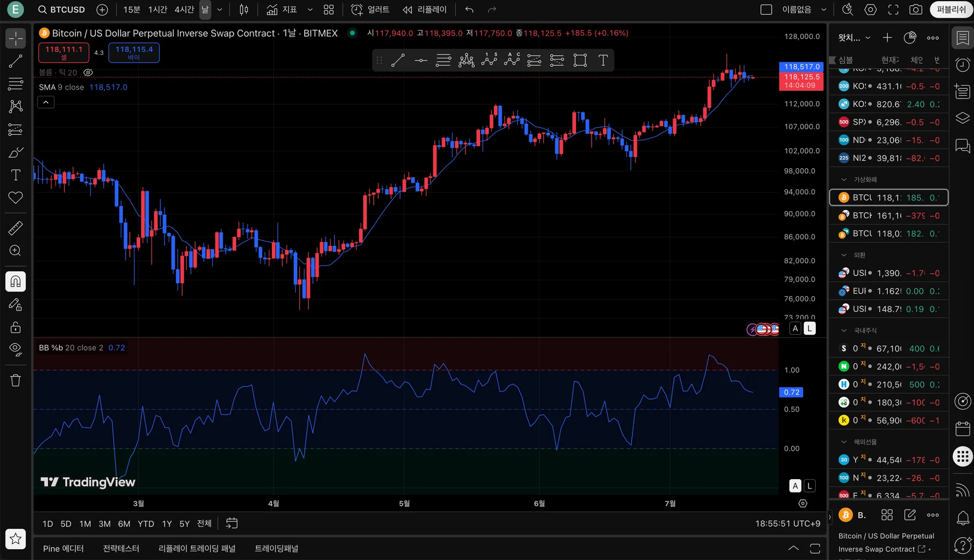Image resolution: width=974 pixels, height=560 pixels.
Task: Toggle auto scale A on price pane
Action: [x=795, y=328]
